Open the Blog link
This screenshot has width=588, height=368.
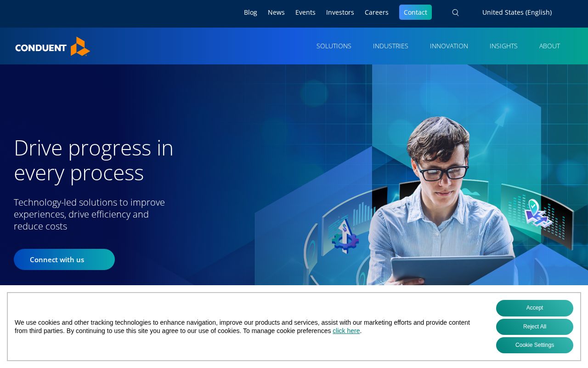tap(250, 12)
